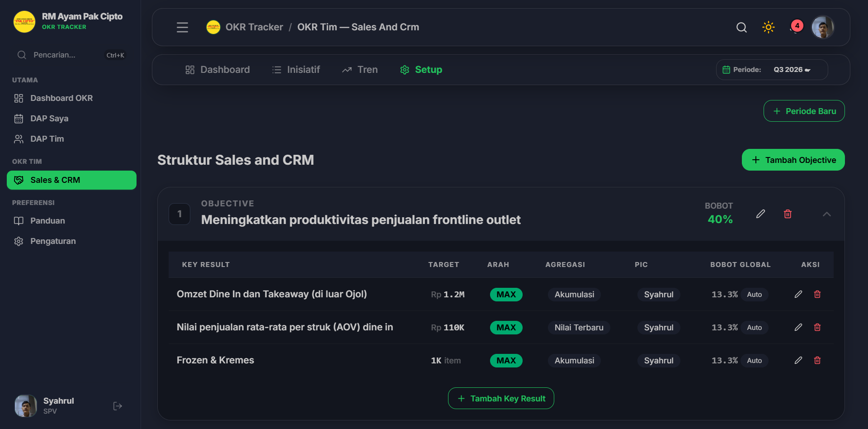Switch to the Inisiatif tab
868x429 pixels.
click(296, 70)
